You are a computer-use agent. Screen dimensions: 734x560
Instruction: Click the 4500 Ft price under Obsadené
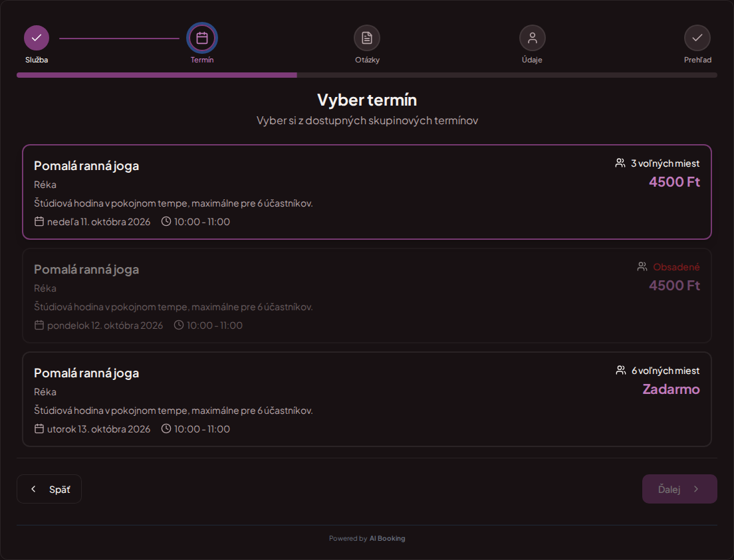pos(675,286)
